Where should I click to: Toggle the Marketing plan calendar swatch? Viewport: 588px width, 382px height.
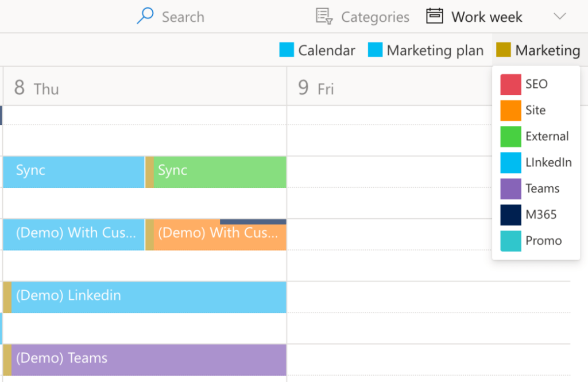(377, 50)
